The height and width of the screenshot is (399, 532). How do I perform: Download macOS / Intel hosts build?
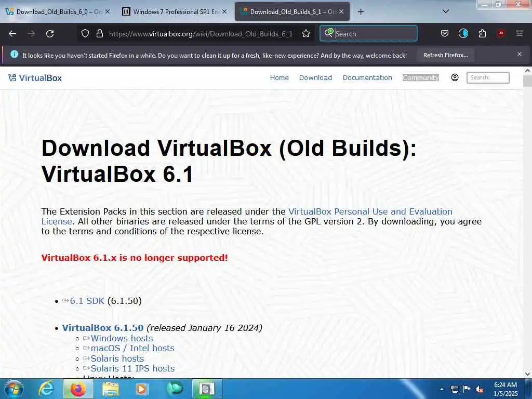pyautogui.click(x=132, y=348)
